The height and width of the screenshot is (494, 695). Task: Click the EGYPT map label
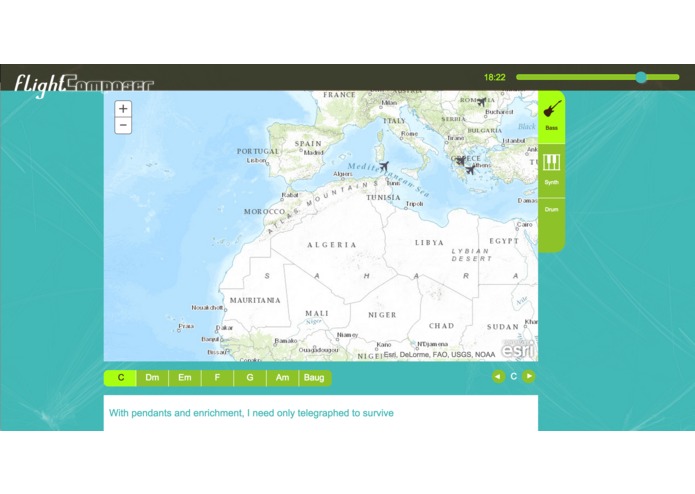pyautogui.click(x=504, y=241)
